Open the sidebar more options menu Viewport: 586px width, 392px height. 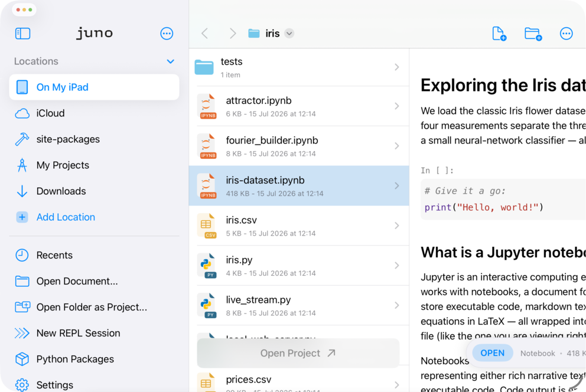click(x=167, y=34)
